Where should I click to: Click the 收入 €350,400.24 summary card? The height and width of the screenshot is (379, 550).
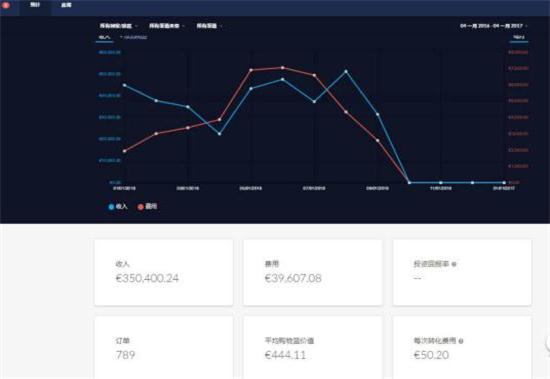[164, 273]
